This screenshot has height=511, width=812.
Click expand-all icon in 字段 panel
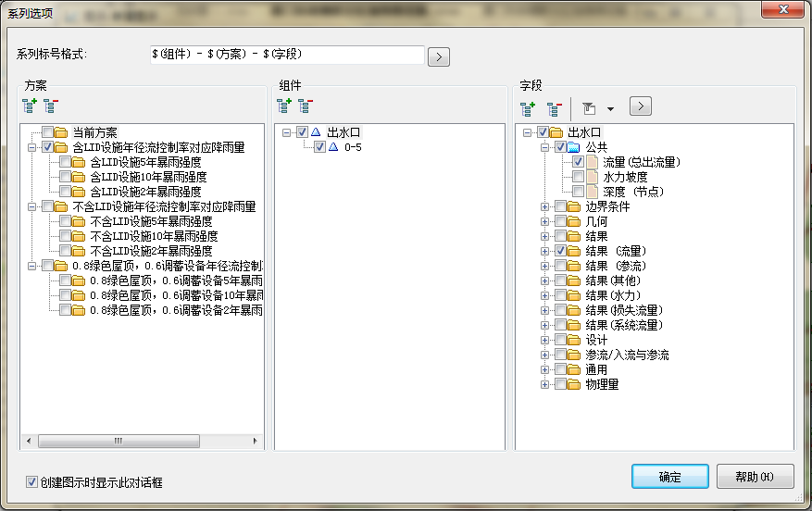click(528, 108)
